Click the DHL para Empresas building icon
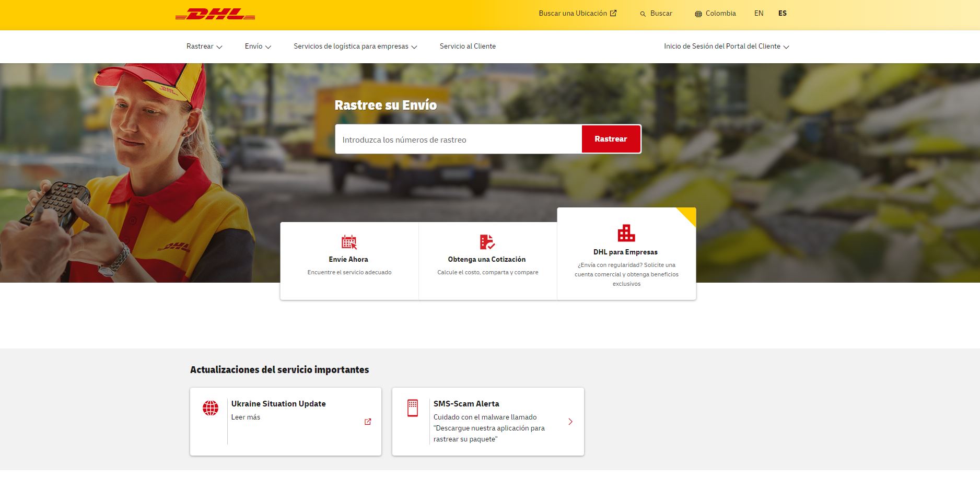This screenshot has height=477, width=980. (626, 234)
